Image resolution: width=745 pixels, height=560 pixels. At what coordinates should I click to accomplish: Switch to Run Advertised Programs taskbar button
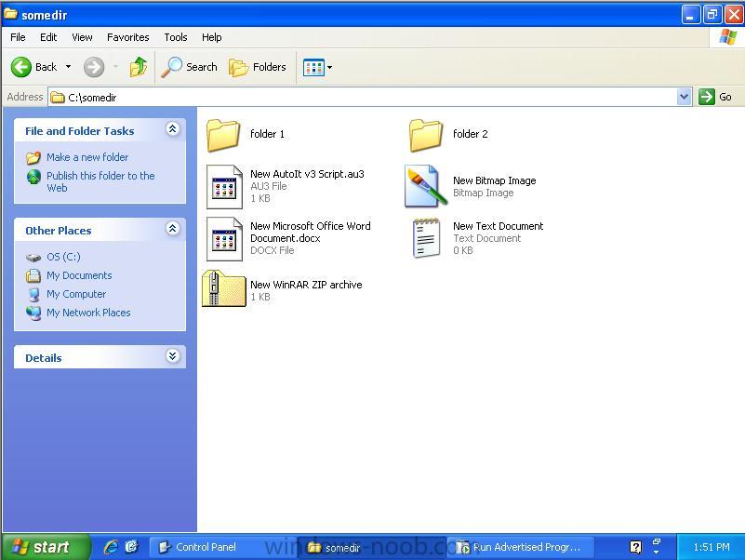(520, 547)
